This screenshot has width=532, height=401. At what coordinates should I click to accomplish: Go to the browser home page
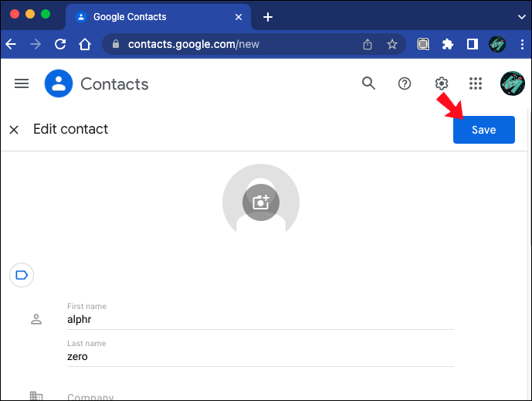pos(85,44)
